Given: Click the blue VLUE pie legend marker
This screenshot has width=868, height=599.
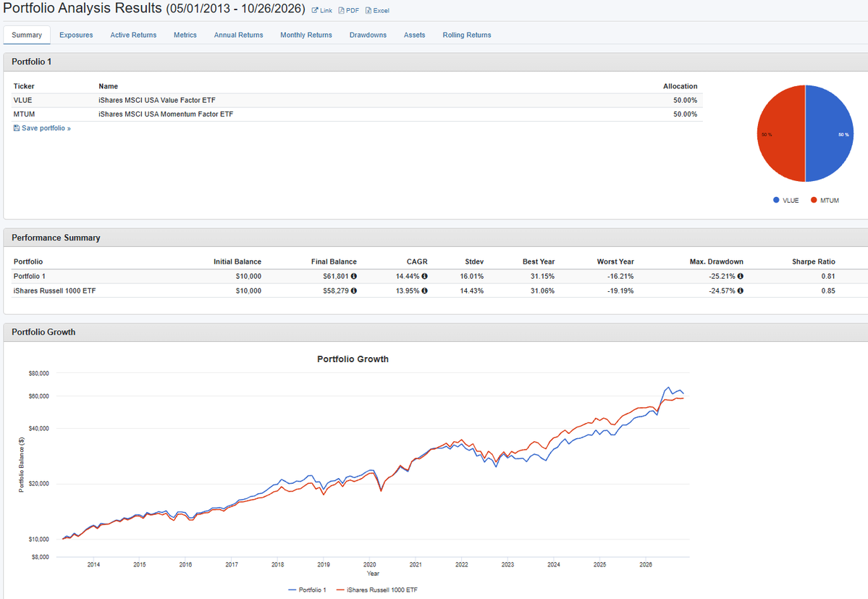Looking at the screenshot, I should point(776,201).
